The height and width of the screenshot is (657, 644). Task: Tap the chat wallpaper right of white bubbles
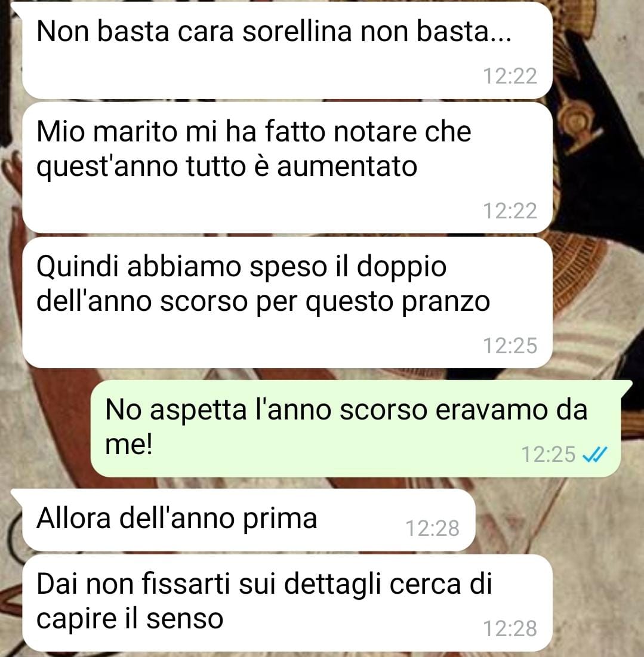point(599,209)
